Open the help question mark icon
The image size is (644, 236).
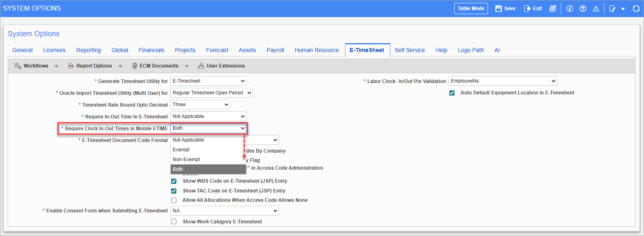click(583, 9)
